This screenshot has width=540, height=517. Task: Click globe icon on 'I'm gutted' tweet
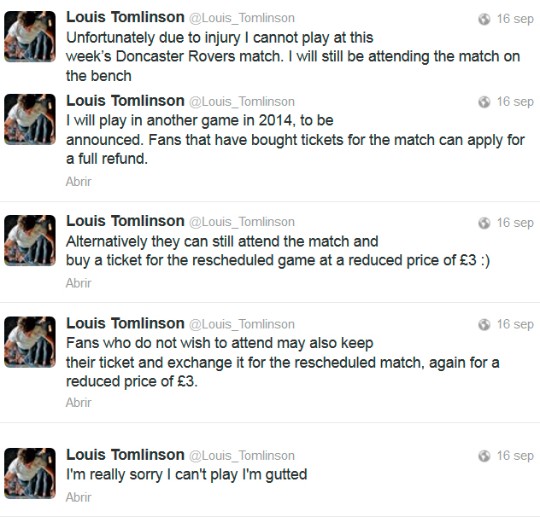(484, 456)
